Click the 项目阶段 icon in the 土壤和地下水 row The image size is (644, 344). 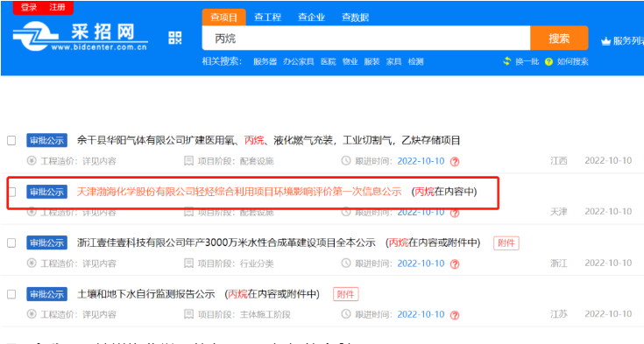point(188,314)
